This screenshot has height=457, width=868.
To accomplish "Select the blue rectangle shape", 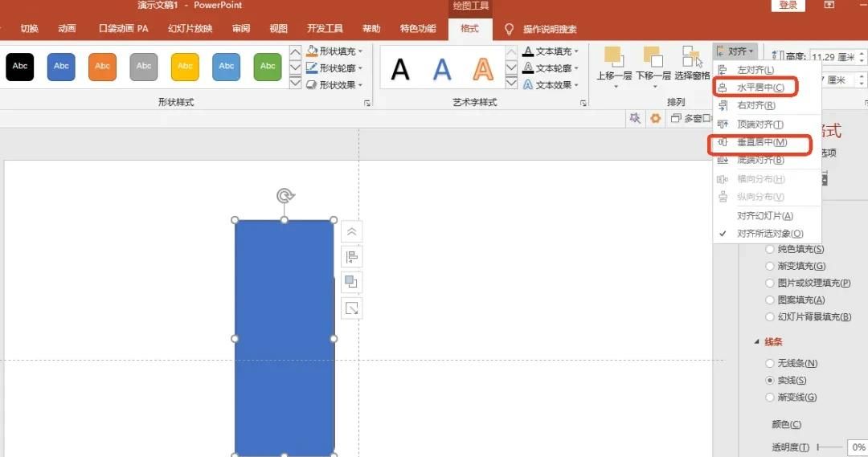I will click(x=285, y=337).
